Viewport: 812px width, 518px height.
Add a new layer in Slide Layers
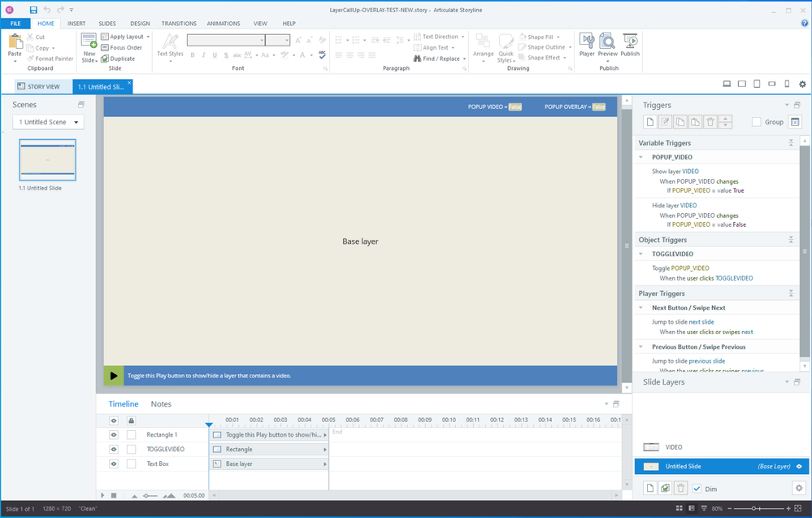click(650, 488)
